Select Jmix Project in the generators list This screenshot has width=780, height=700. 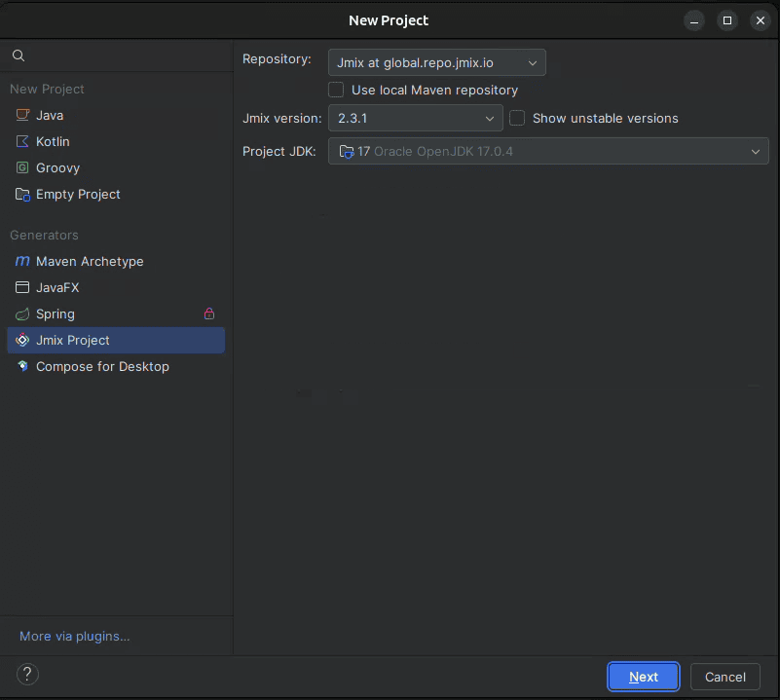(x=73, y=340)
